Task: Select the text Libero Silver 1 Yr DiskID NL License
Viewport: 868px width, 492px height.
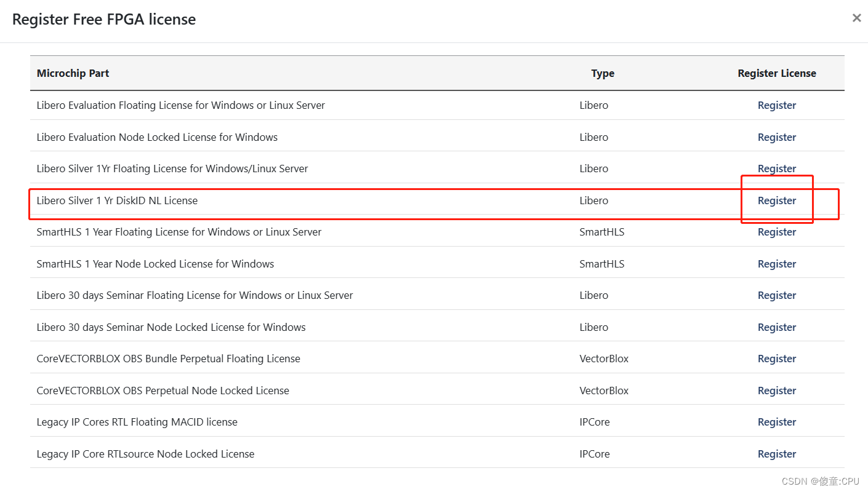Action: 117,200
